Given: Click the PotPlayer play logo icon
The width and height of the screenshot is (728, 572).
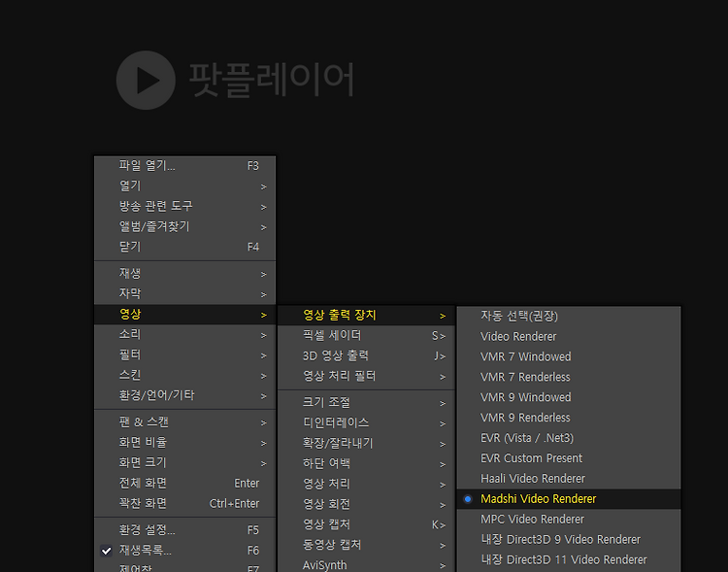Looking at the screenshot, I should [x=146, y=81].
